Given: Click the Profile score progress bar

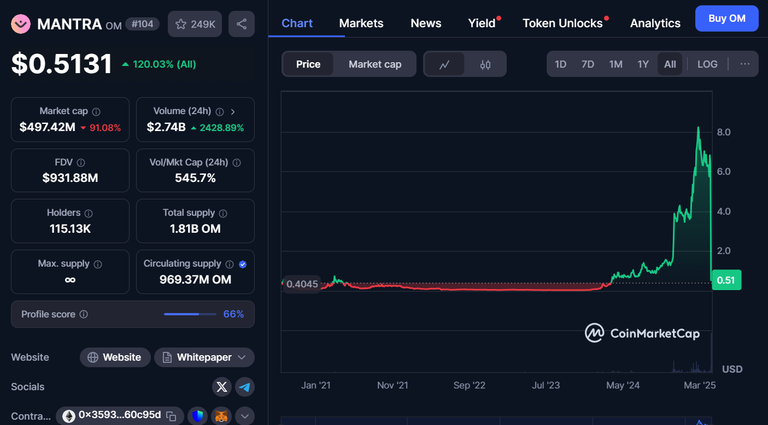Looking at the screenshot, I should point(190,314).
